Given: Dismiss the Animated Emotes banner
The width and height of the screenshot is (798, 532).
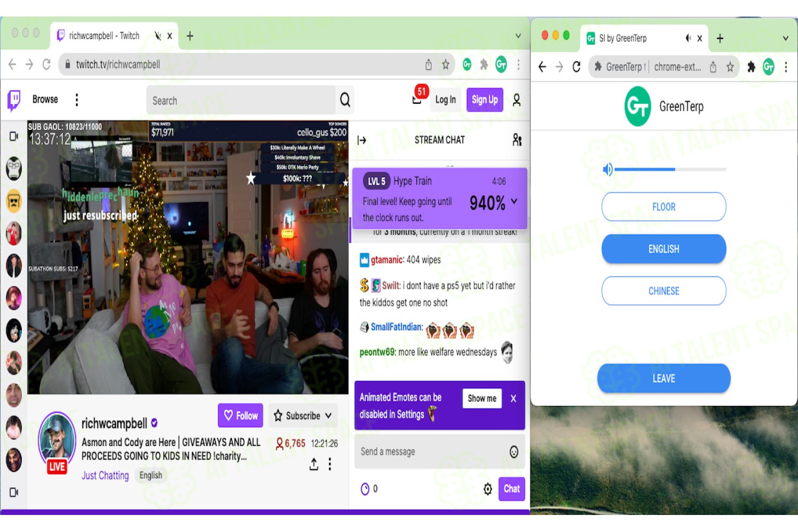Looking at the screenshot, I should 513,398.
